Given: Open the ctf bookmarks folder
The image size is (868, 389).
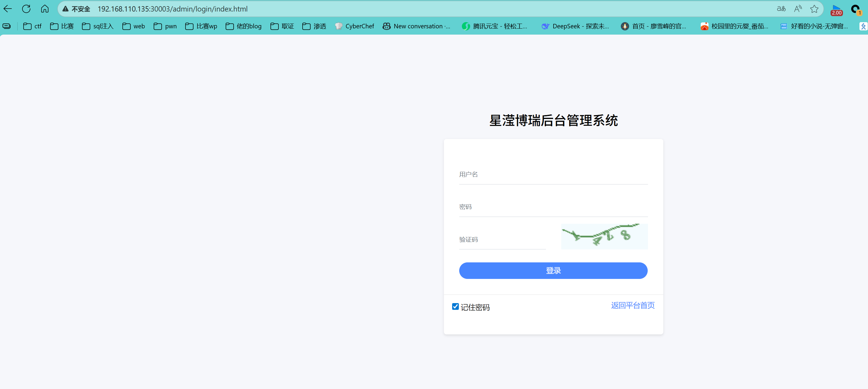Looking at the screenshot, I should tap(32, 26).
